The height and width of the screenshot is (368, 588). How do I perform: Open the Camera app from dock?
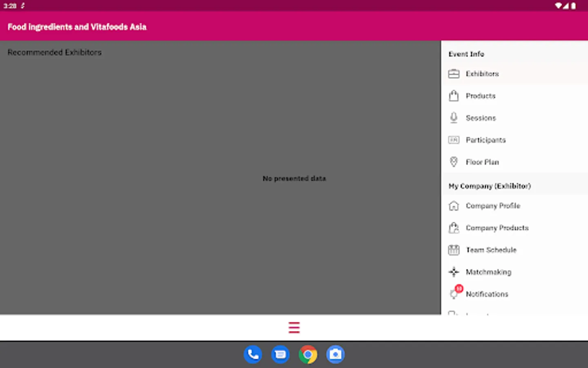[335, 355]
